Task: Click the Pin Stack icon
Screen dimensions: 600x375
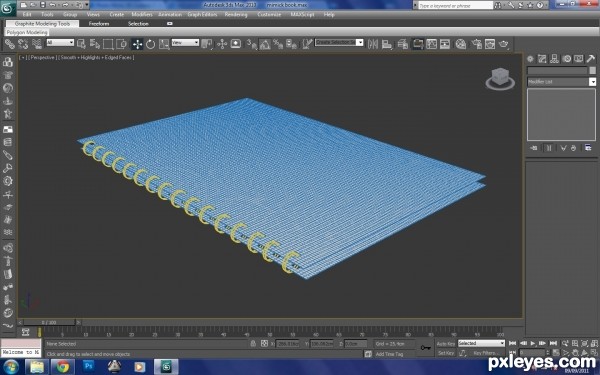Action: point(534,148)
